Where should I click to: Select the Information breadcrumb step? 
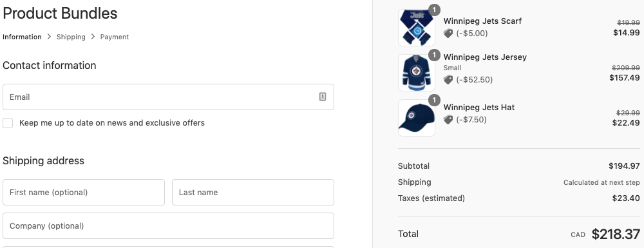click(x=22, y=37)
